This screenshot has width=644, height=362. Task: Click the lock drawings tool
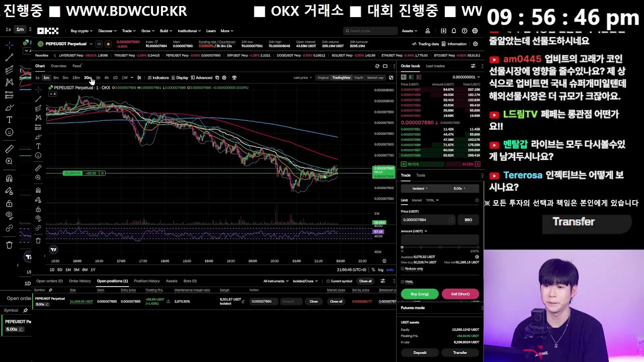tap(38, 209)
